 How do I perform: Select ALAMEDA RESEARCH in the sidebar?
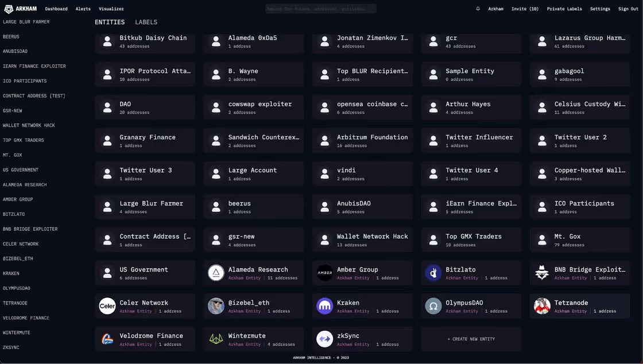pos(25,184)
